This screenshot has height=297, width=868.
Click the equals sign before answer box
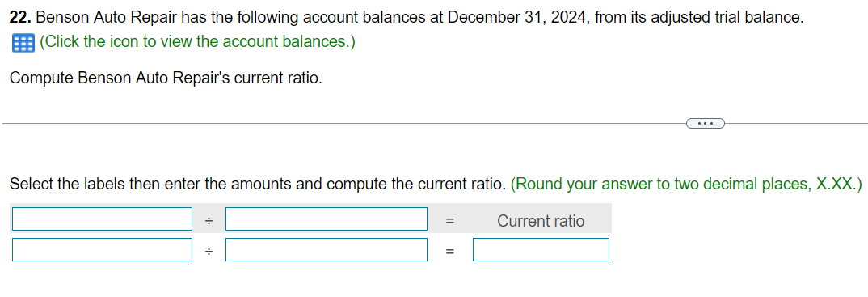(450, 252)
